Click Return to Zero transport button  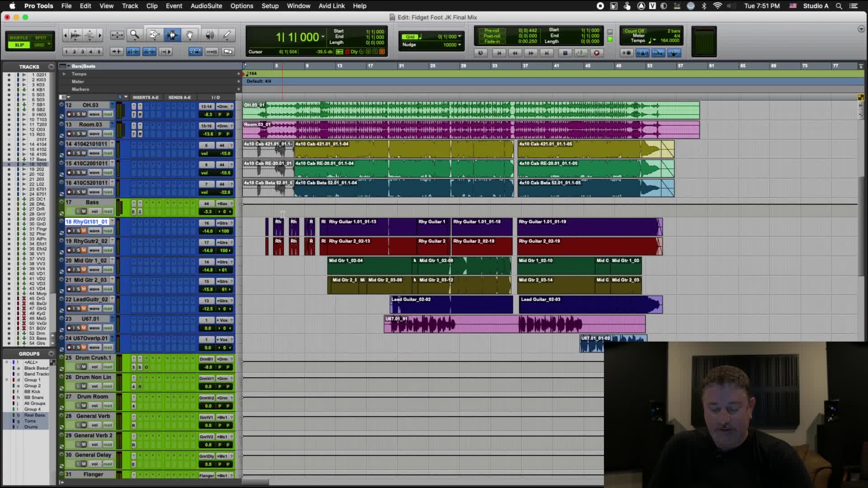coord(499,53)
